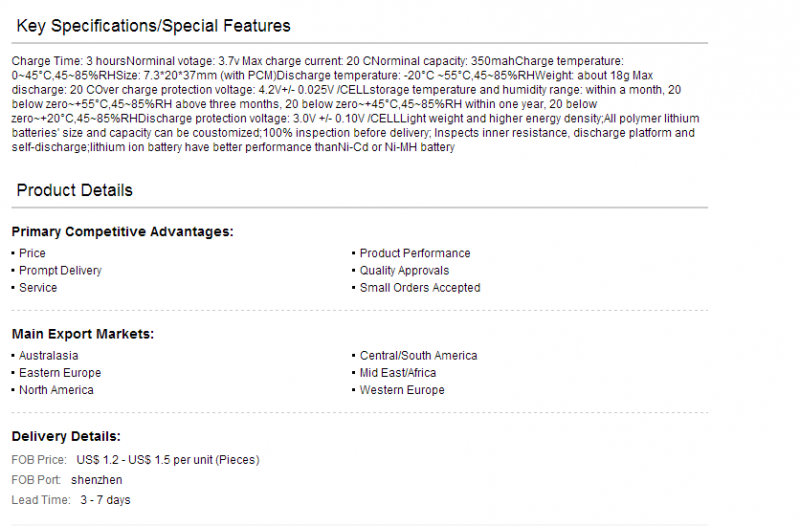This screenshot has height=526, width=800.
Task: Click the Quality Approvals item
Action: pyautogui.click(x=404, y=270)
